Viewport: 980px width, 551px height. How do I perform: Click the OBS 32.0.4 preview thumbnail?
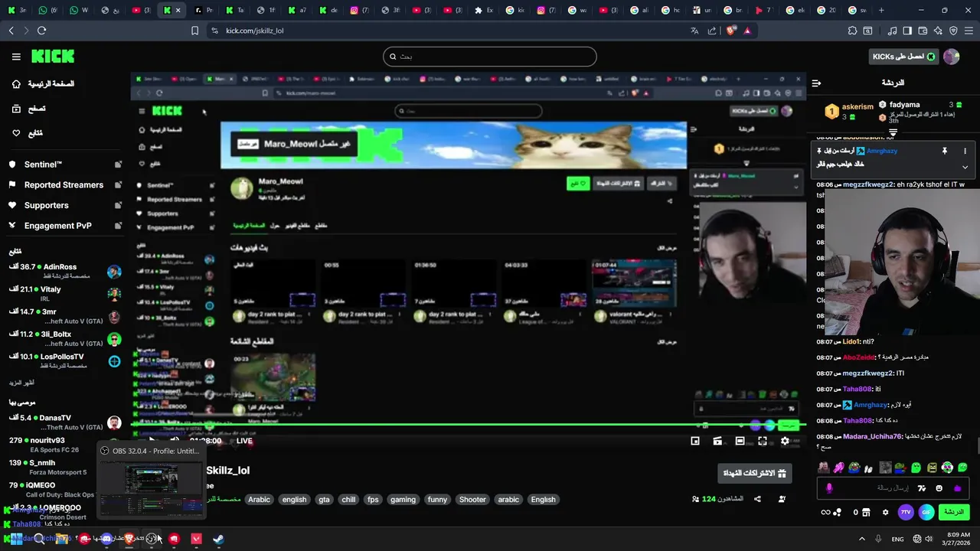151,488
